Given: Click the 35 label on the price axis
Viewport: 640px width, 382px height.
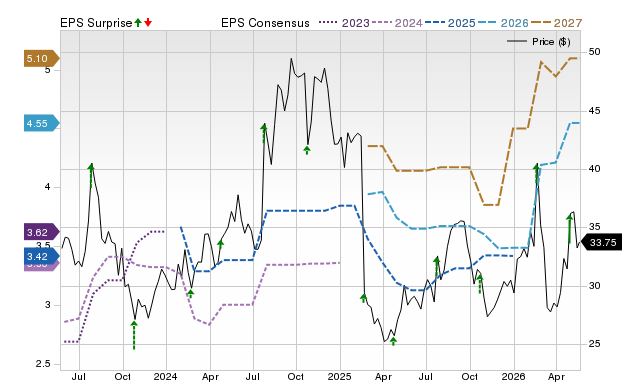Looking at the screenshot, I should 594,227.
